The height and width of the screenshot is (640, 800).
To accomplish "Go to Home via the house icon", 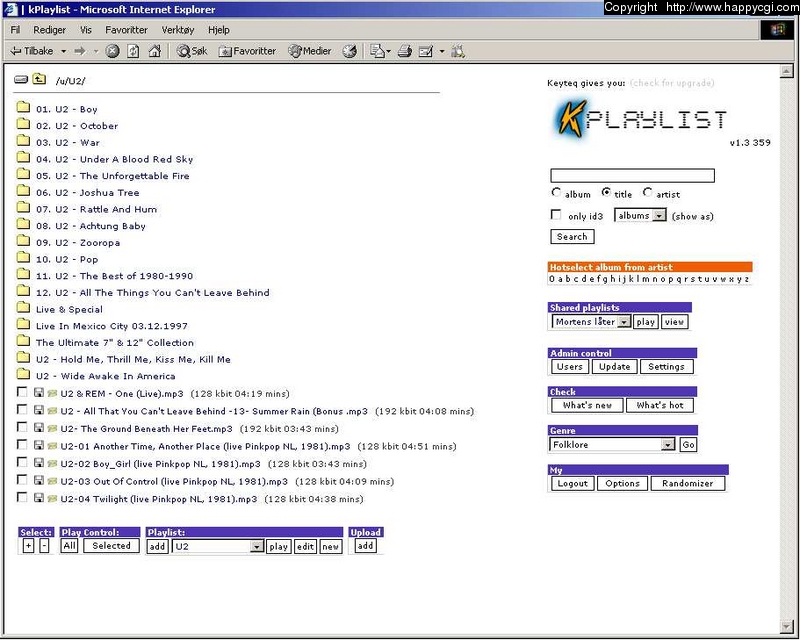I will tap(154, 51).
